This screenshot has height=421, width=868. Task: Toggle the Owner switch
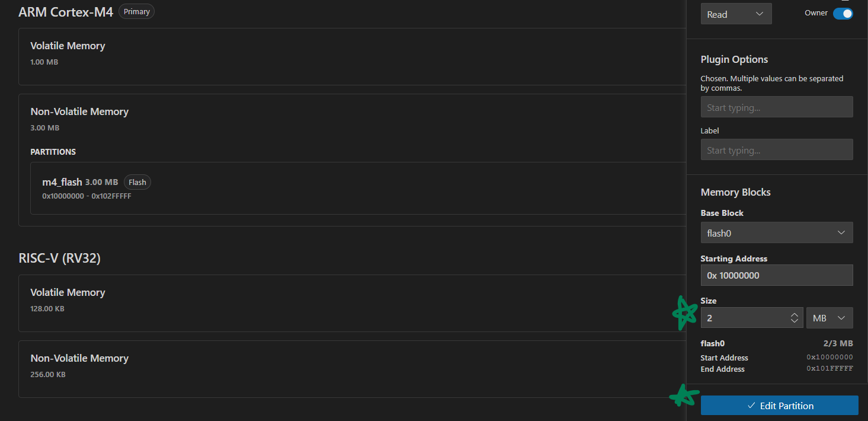point(843,13)
